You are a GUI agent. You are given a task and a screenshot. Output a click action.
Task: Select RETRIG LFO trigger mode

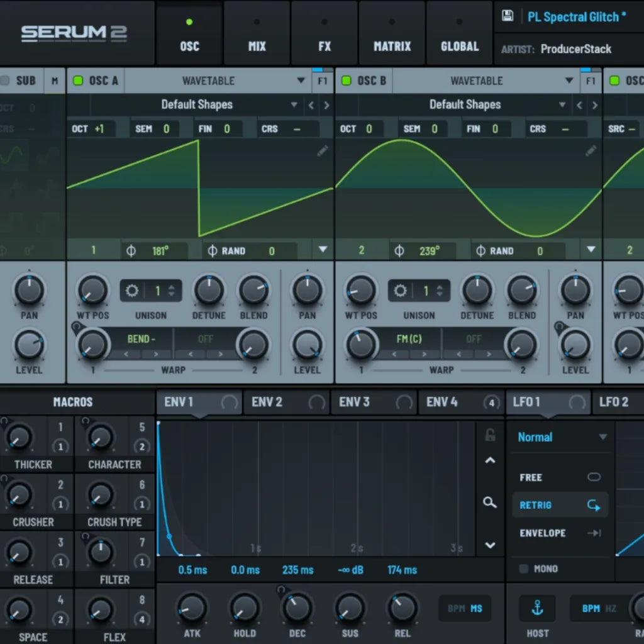point(560,505)
